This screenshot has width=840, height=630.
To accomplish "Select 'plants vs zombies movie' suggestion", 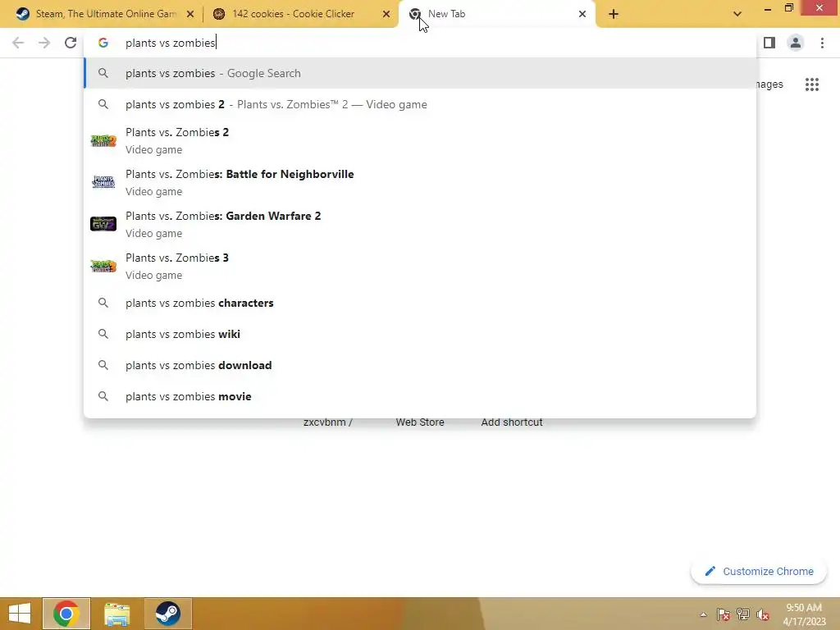I will 420,396.
